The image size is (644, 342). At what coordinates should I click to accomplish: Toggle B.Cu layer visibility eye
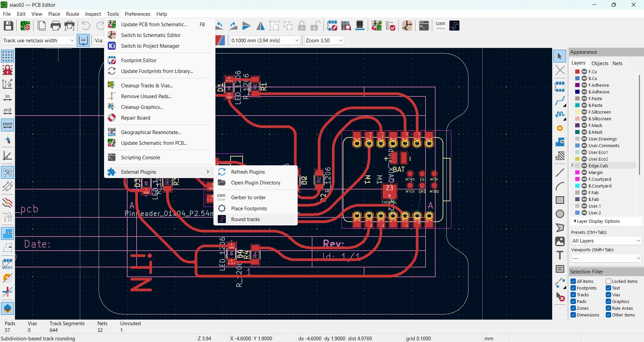pos(584,78)
